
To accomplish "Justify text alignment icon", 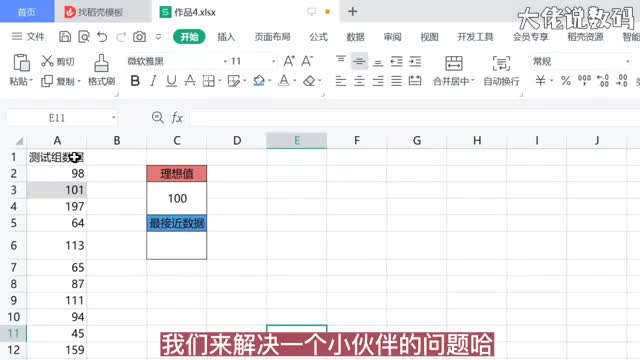I will [x=396, y=81].
